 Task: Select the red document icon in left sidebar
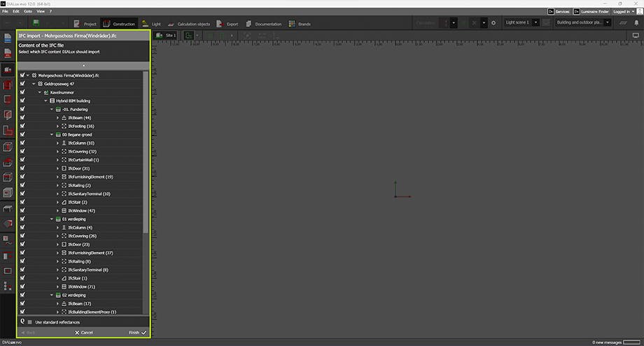[x=8, y=53]
